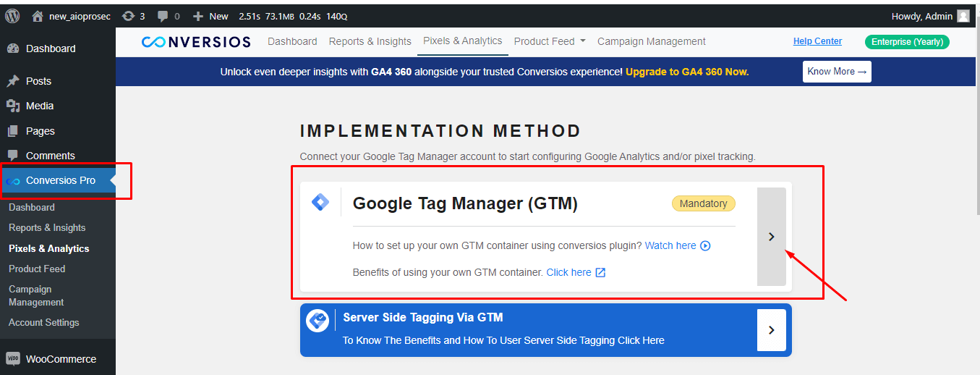Click the Posts pin icon
This screenshot has height=375, width=980.
click(13, 81)
